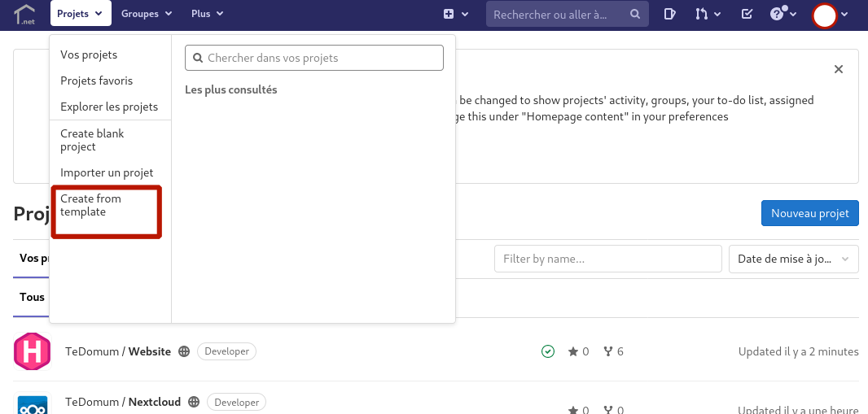
Task: Open the issues icon in navbar
Action: (x=669, y=14)
